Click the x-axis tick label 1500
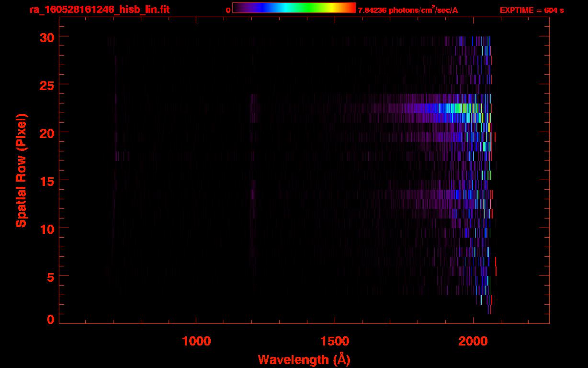This screenshot has height=368, width=588. click(335, 341)
